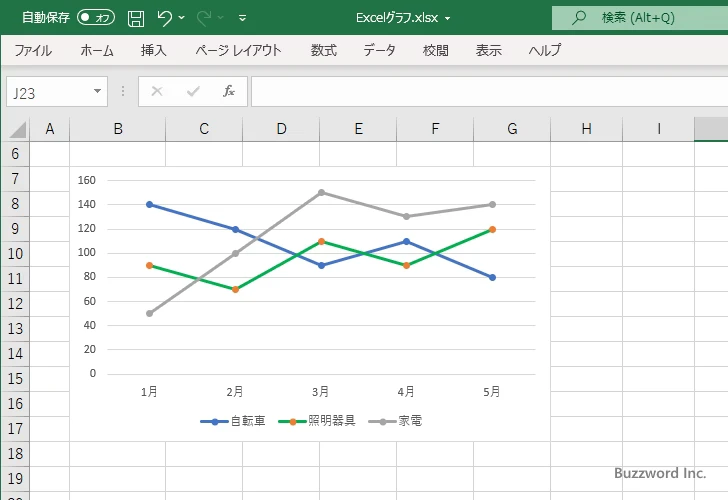The width and height of the screenshot is (728, 500).
Task: Click the formula bar Enter checkmark icon
Action: [193, 91]
